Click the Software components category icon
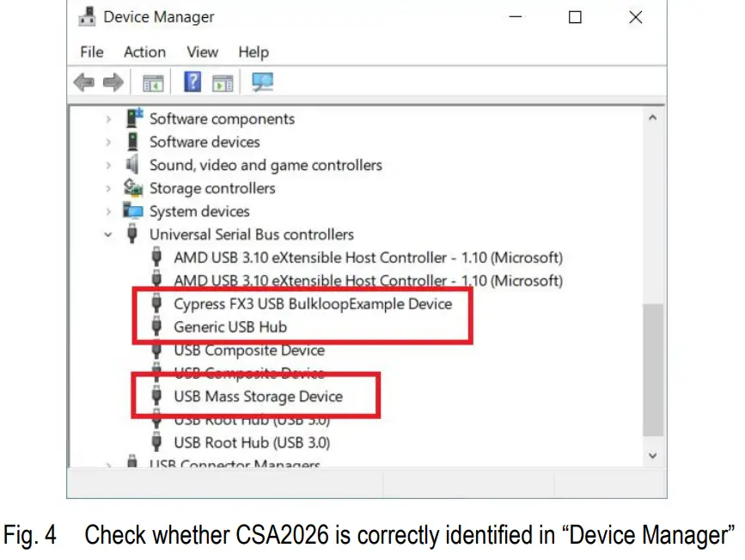This screenshot has width=745, height=560. (134, 118)
